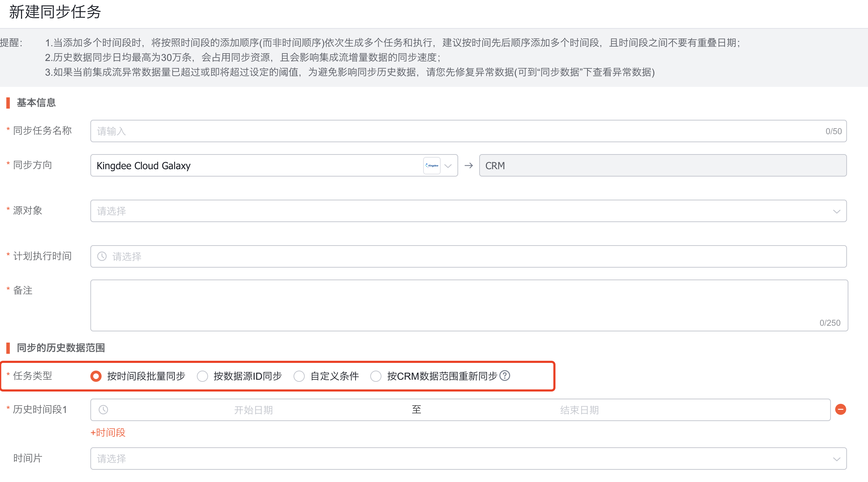Click the disabled CRM target field

663,165
